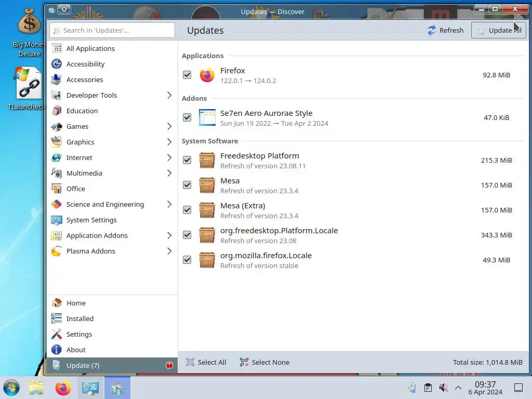Open the Windows-style Start menu orb
The height and width of the screenshot is (399, 532).
[x=11, y=388]
